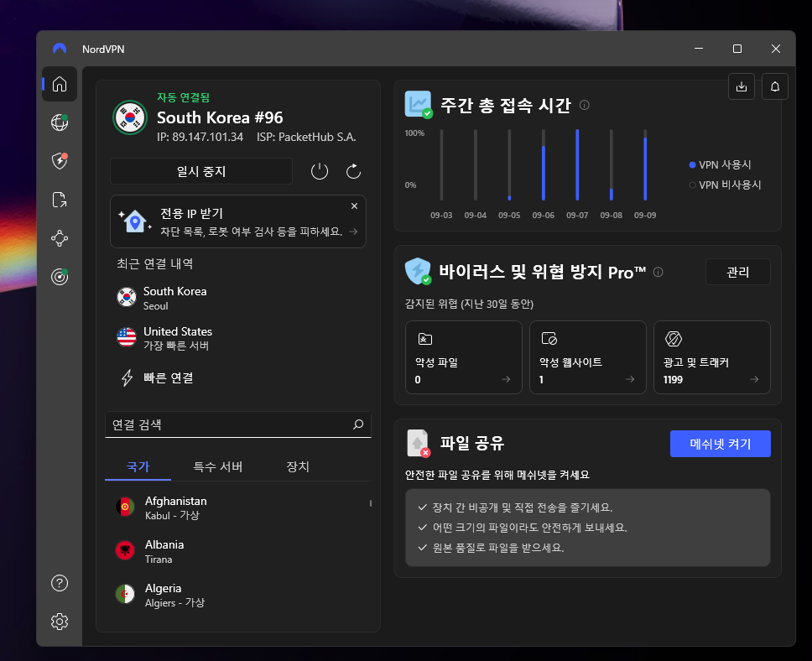Image resolution: width=812 pixels, height=661 pixels.
Task: Open the Home tab in sidebar
Action: [x=60, y=84]
